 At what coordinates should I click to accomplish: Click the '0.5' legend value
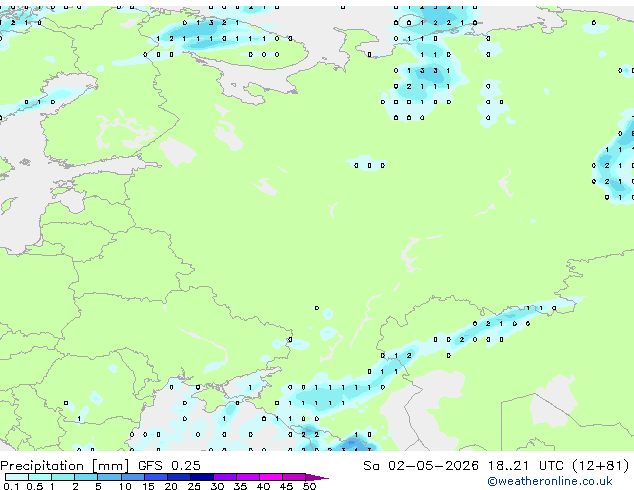pyautogui.click(x=35, y=486)
